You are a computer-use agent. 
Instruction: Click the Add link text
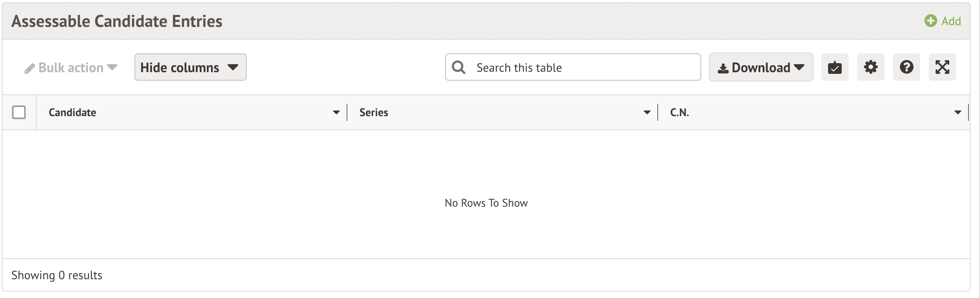(x=951, y=21)
